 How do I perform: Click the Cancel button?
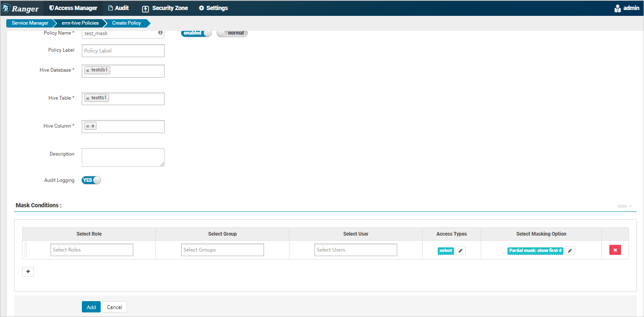coord(114,307)
